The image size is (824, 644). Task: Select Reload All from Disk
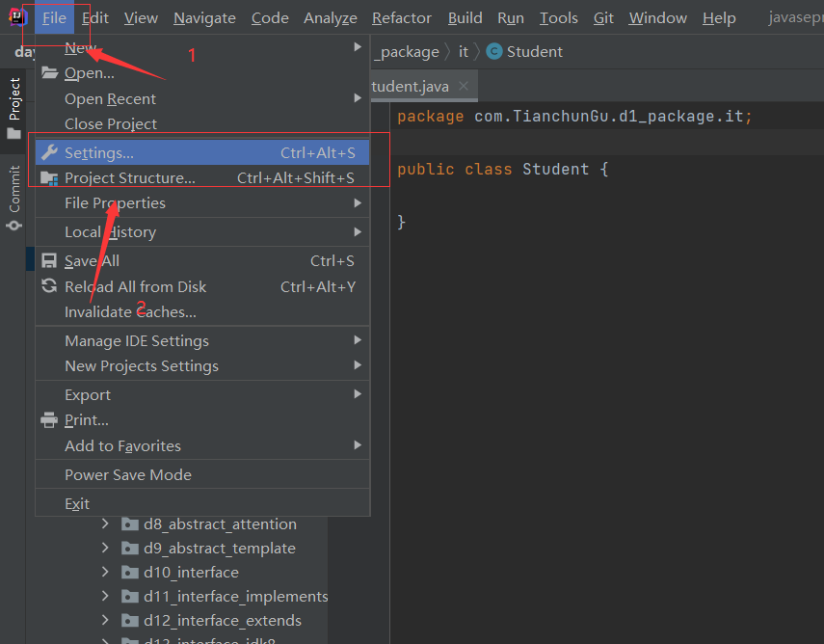[202, 286]
